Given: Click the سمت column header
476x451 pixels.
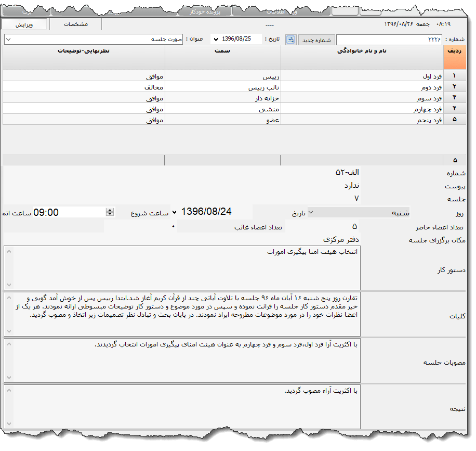Looking at the screenshot, I should pos(222,57).
